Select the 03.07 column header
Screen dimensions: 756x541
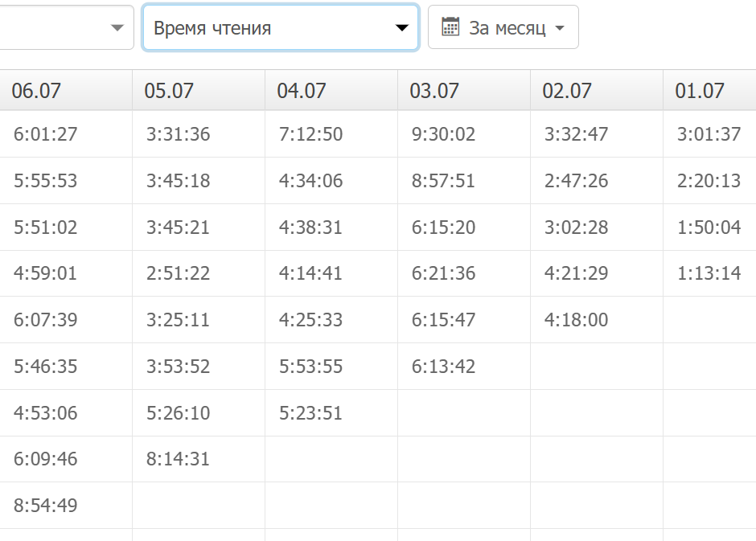pos(435,91)
